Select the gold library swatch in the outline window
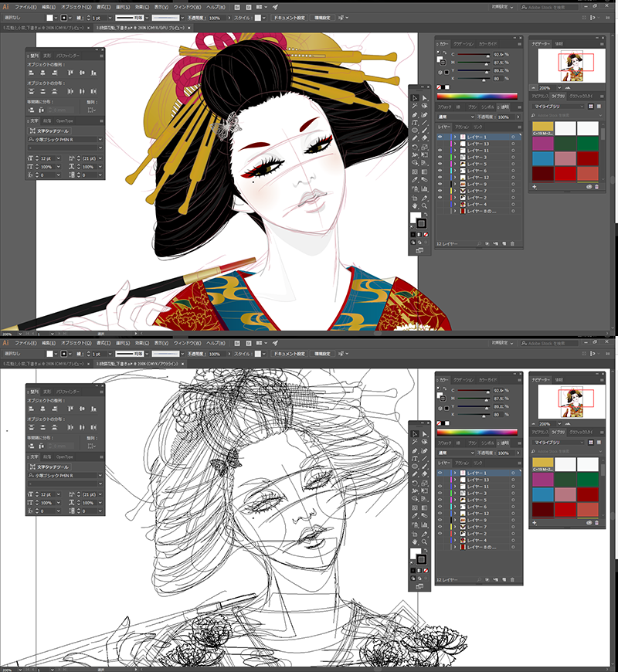This screenshot has width=618, height=672. [543, 464]
